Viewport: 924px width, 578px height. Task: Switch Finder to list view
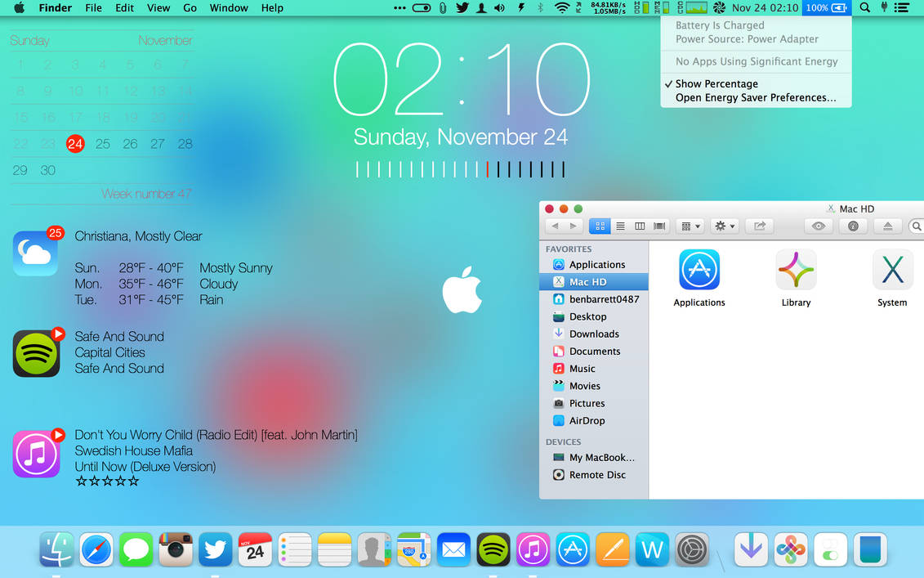620,226
